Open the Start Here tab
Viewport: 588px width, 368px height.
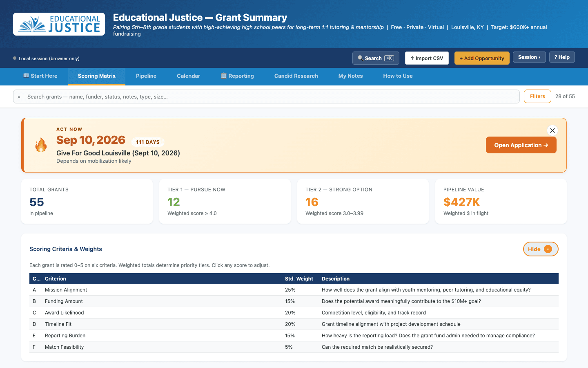(40, 76)
